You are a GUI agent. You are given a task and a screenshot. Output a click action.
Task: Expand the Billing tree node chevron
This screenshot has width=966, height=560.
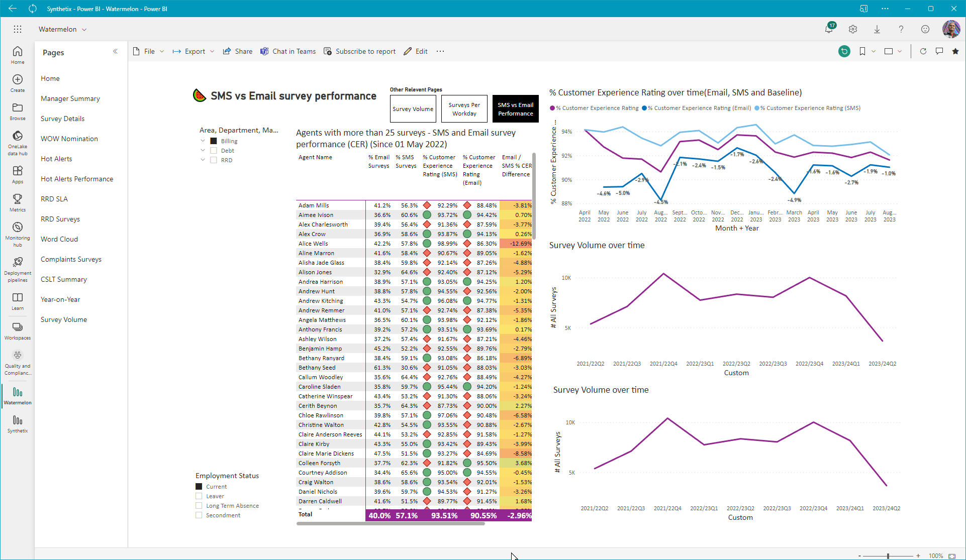(203, 141)
